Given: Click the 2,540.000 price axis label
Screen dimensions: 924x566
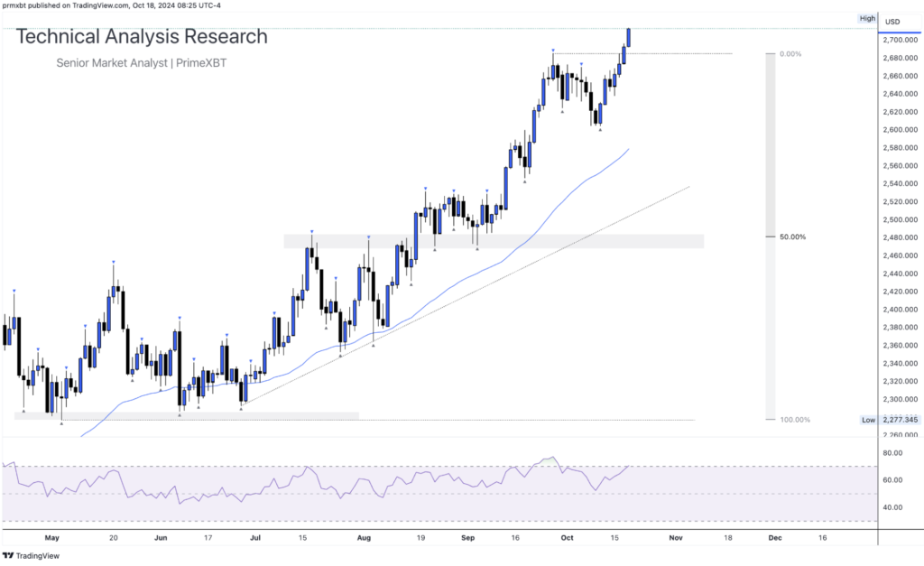Looking at the screenshot, I should (x=900, y=184).
